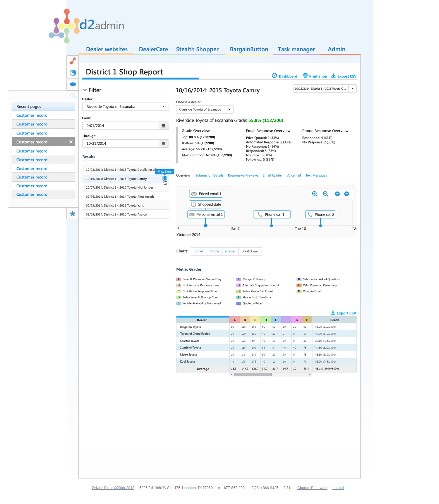439x504 pixels.
Task: Open the Dealer websites menu
Action: click(x=107, y=49)
